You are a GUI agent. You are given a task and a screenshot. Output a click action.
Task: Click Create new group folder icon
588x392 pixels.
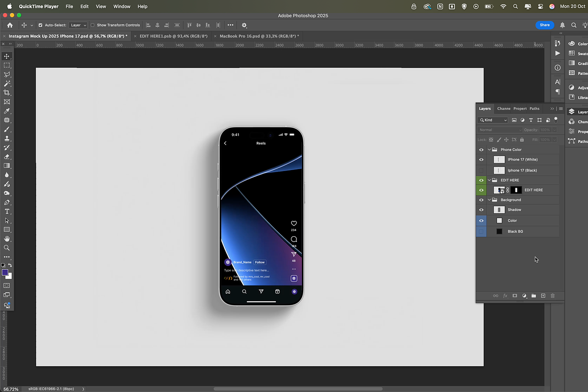534,296
